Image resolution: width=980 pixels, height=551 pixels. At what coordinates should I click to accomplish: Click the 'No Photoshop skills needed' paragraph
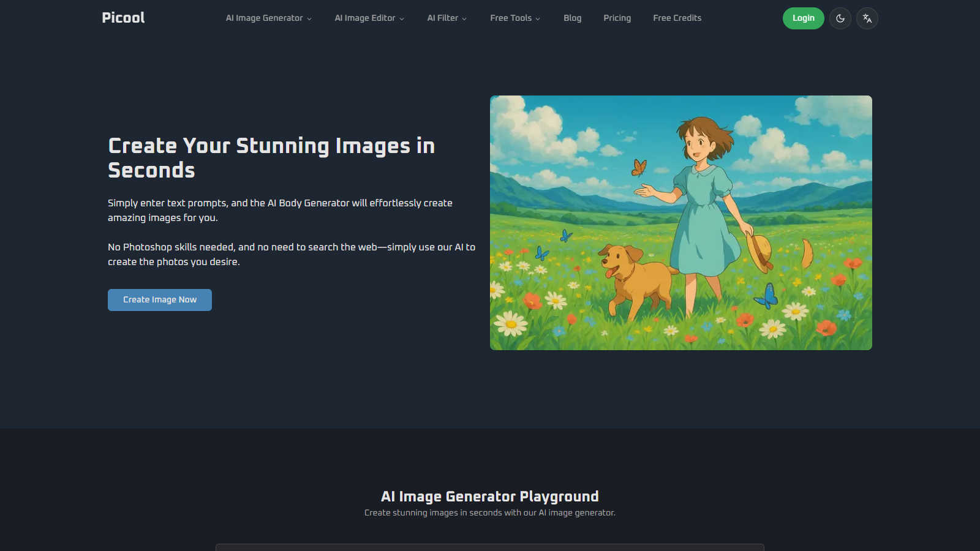click(x=292, y=254)
